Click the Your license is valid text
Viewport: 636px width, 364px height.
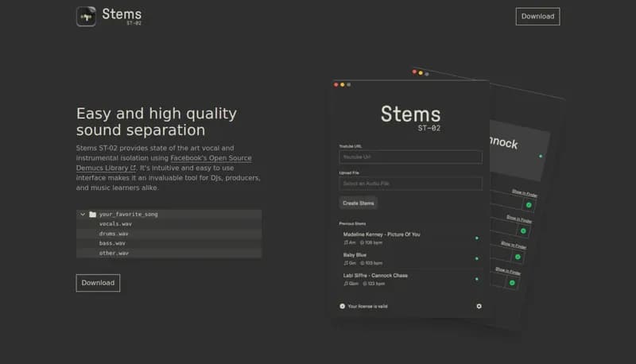[367, 306]
